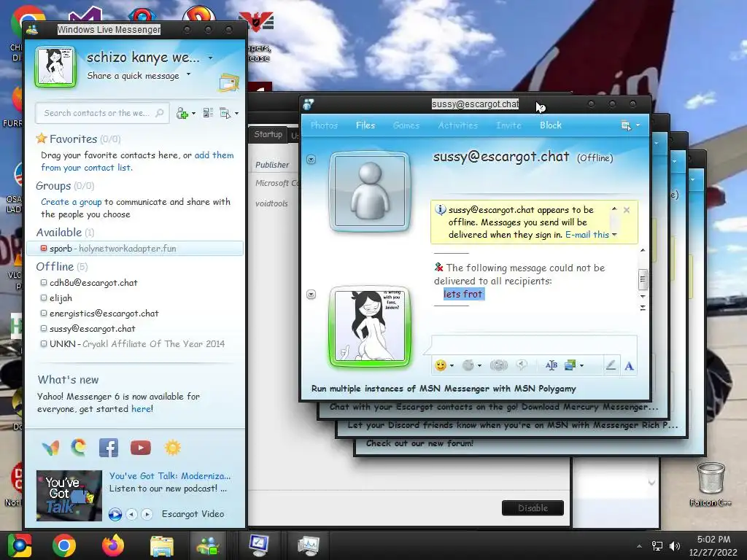
Task: Click the colorful C icon beside butterfly
Action: (x=79, y=448)
